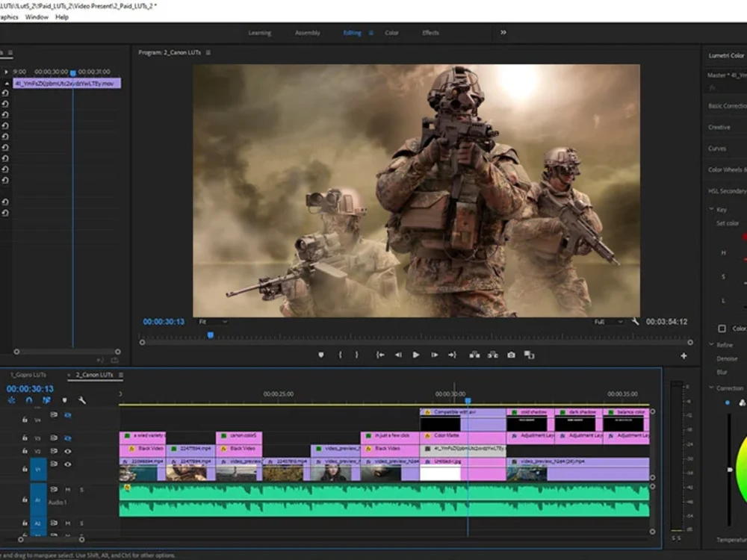This screenshot has width=747, height=560.
Task: Add a marker from the timeline toolbar
Action: pos(64,400)
